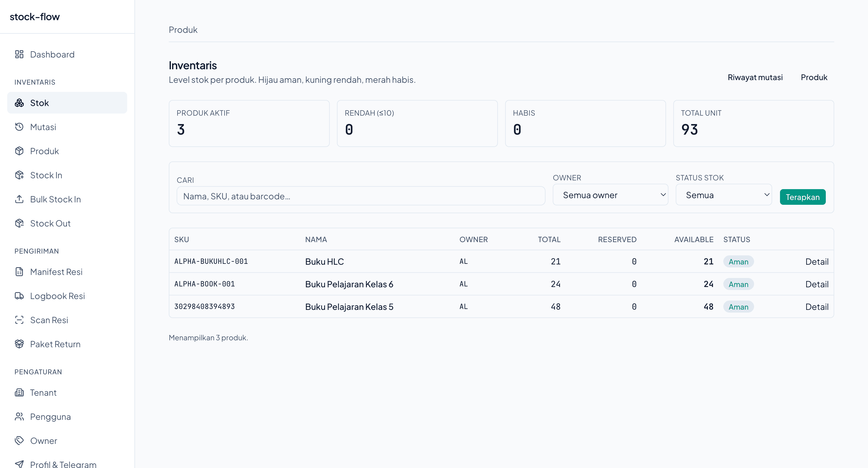Click the Bulk Stock In upload icon
This screenshot has width=868, height=468.
19,199
